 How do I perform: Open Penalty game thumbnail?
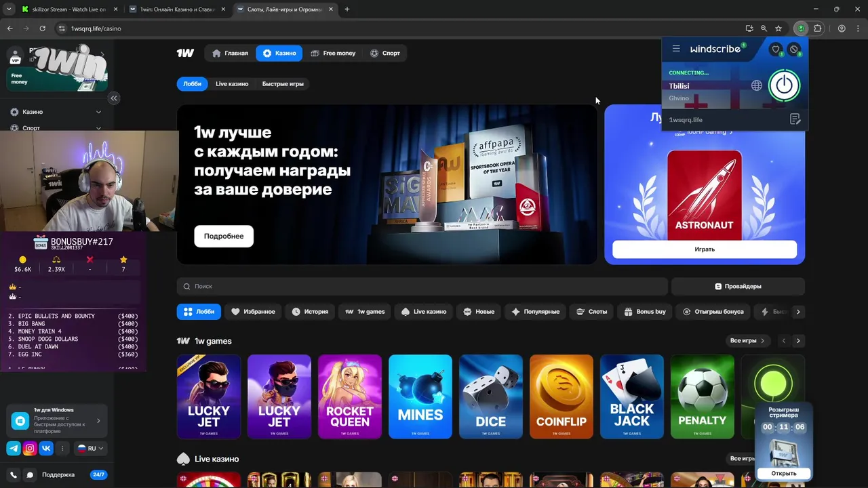point(703,396)
